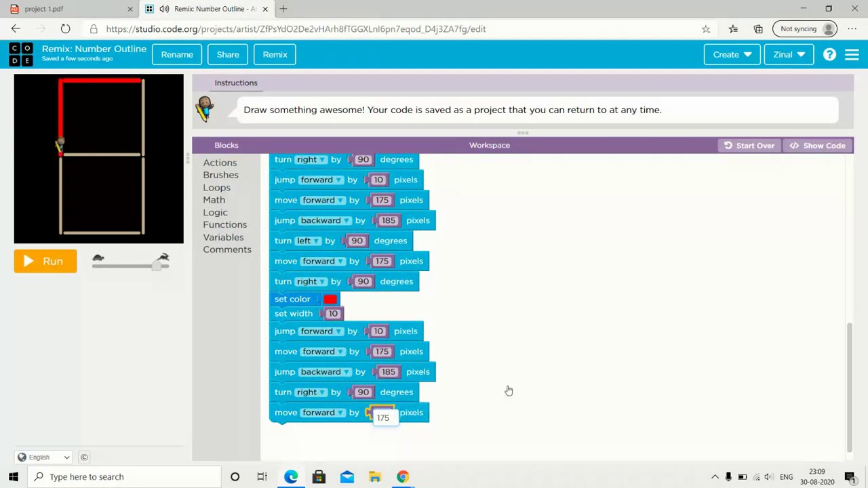Click the Share button
Screen dimensions: 868x488
click(x=228, y=54)
